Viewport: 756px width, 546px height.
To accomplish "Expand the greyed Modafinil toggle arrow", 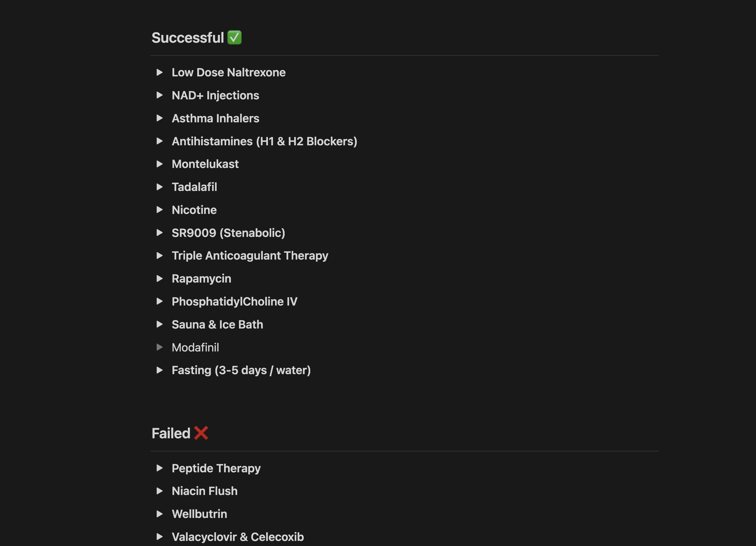I will (x=160, y=347).
